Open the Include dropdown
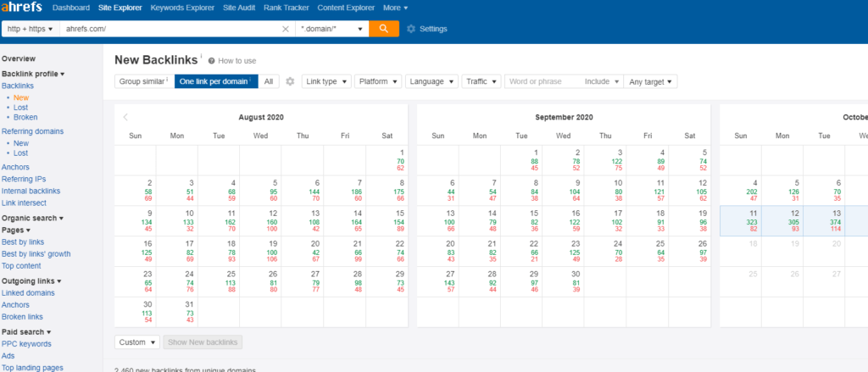 click(x=601, y=81)
